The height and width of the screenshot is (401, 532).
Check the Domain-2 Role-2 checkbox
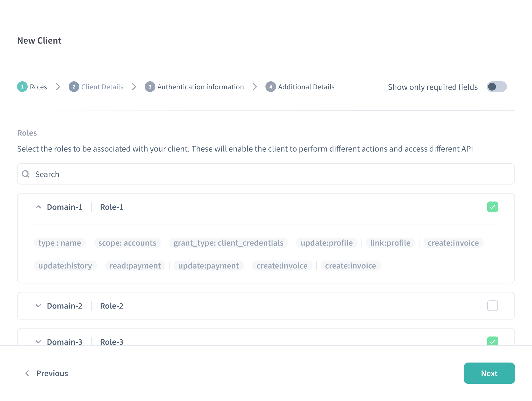click(x=493, y=306)
